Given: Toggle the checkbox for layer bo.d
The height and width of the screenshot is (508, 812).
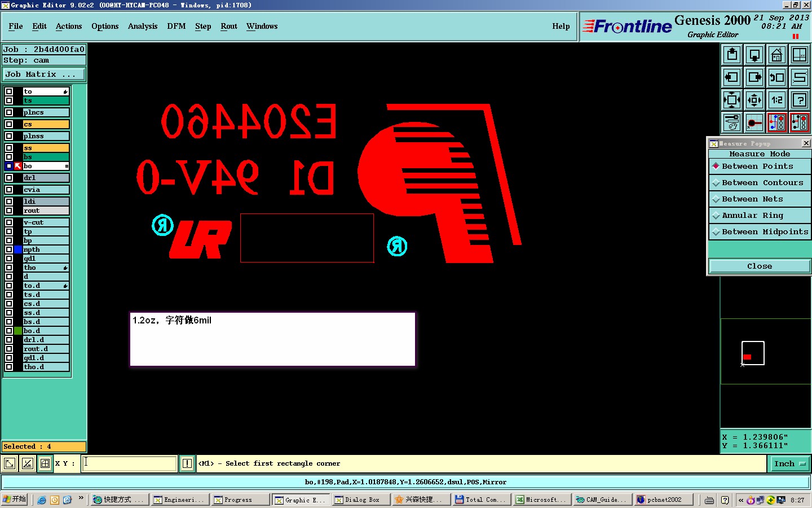Looking at the screenshot, I should 9,331.
